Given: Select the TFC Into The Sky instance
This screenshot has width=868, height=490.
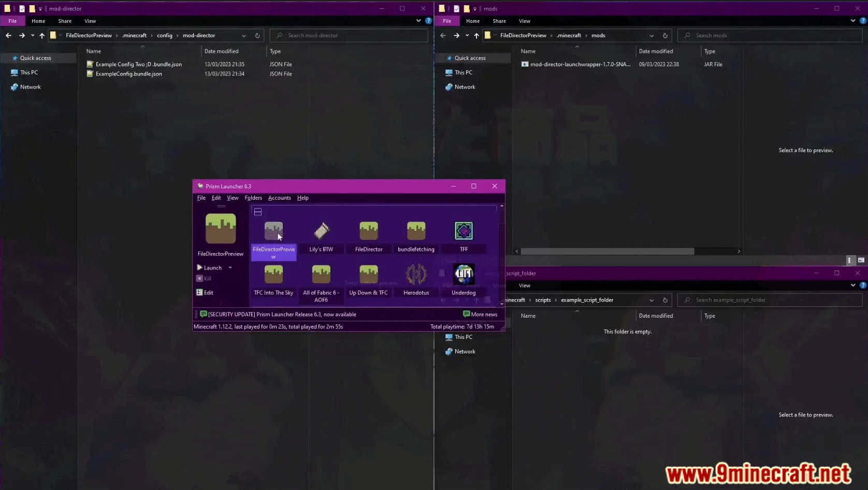Looking at the screenshot, I should [x=273, y=280].
